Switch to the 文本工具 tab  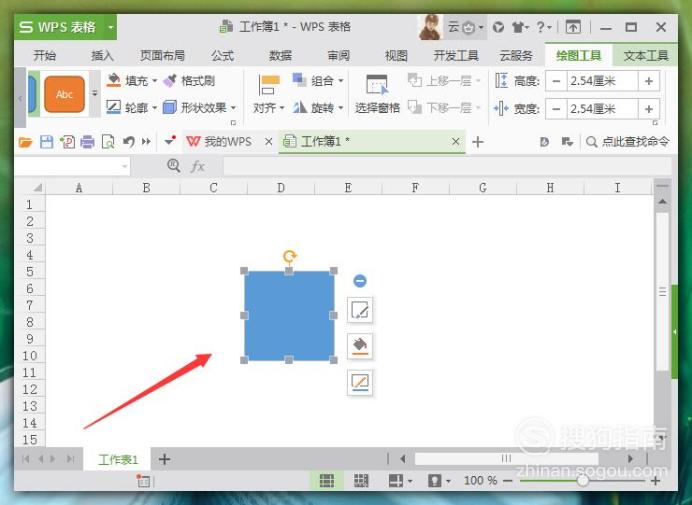[x=646, y=56]
